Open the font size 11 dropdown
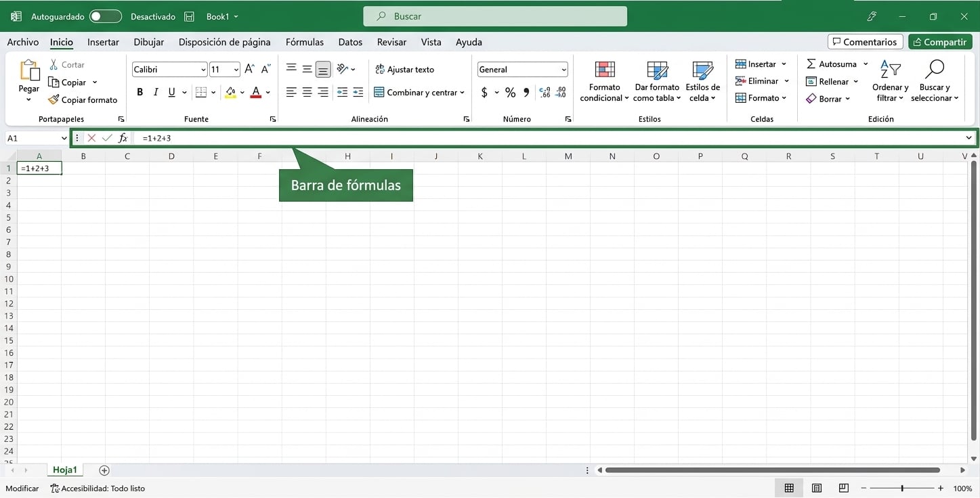Screen dimensions: 980x498 click(x=236, y=70)
